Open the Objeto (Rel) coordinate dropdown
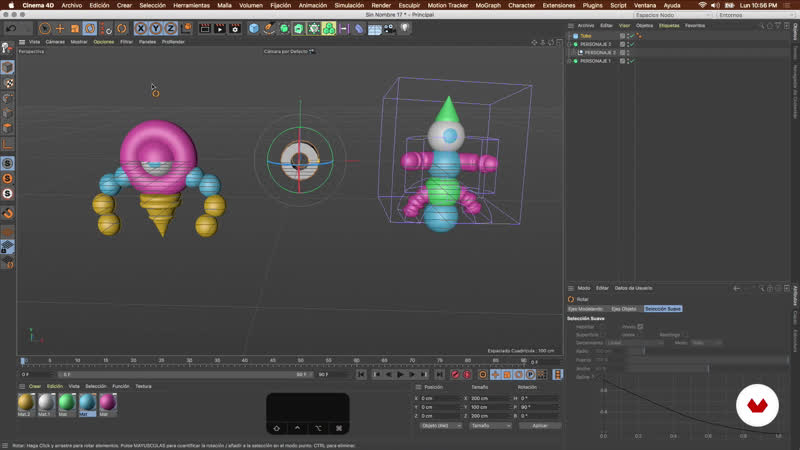The image size is (800, 450). [x=440, y=425]
